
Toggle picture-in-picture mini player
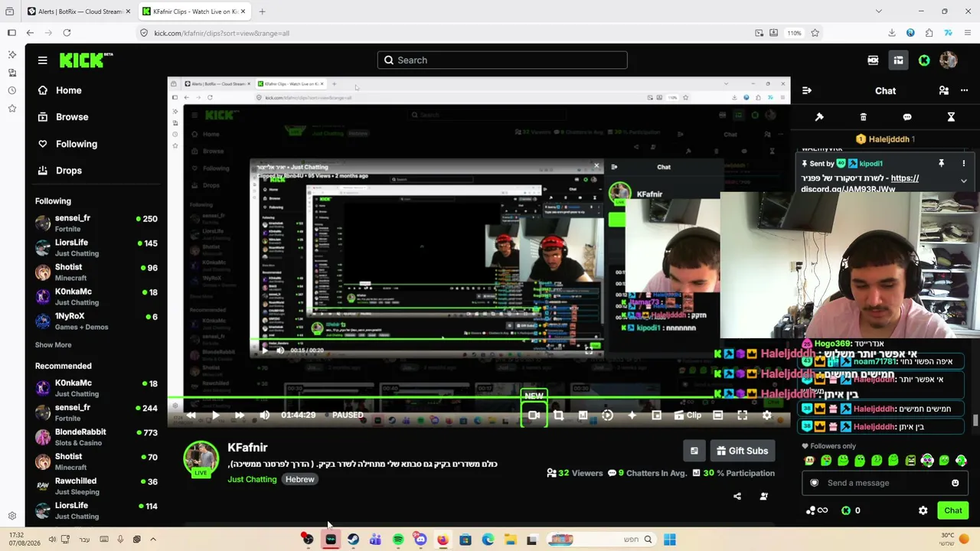[656, 416]
